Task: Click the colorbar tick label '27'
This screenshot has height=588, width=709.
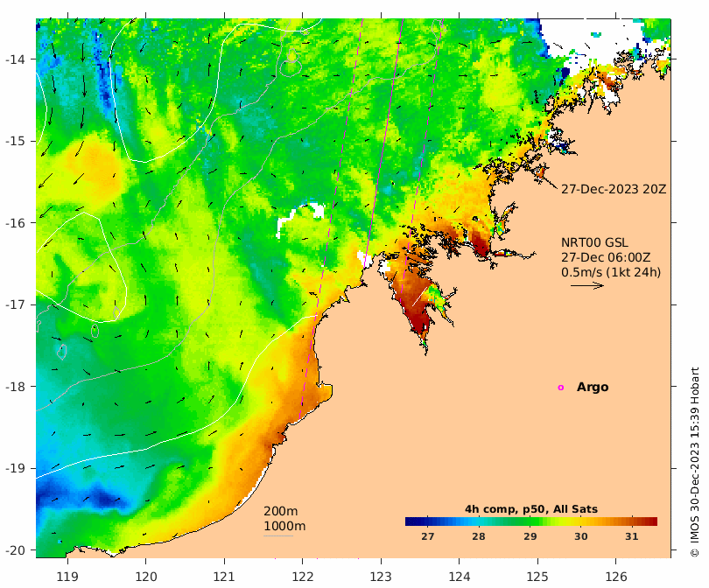Action: coord(427,536)
